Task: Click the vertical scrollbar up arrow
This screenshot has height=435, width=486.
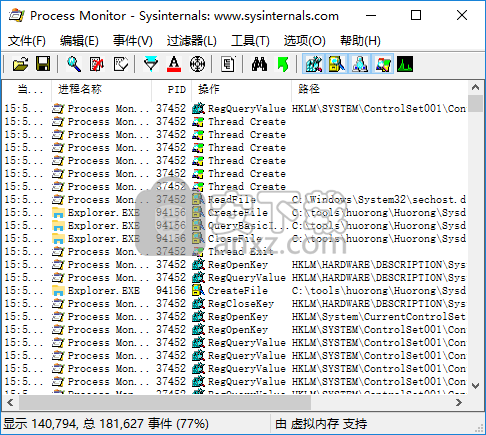Action: 475,88
